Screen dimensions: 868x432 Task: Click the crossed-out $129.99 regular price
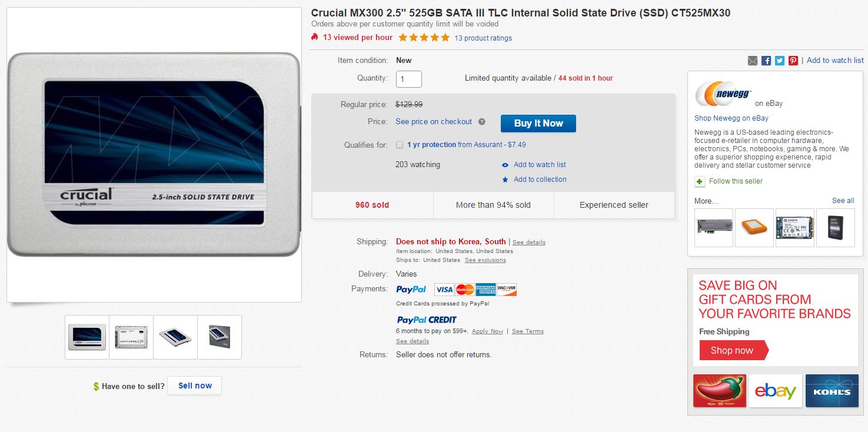[409, 105]
